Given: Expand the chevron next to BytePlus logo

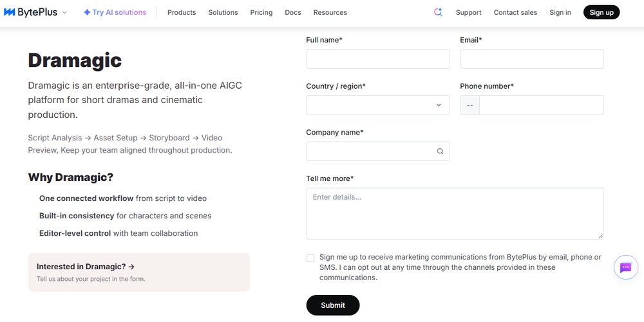Looking at the screenshot, I should tap(64, 13).
